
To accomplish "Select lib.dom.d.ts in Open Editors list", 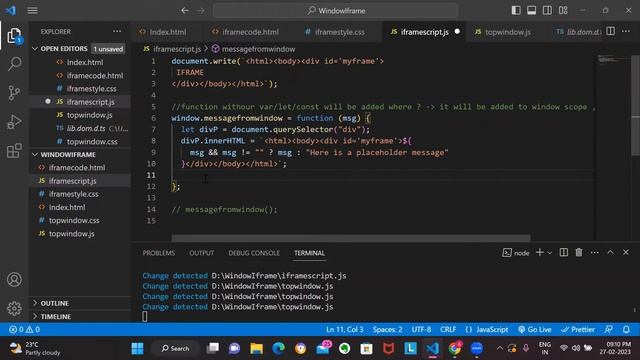I will (x=80, y=128).
